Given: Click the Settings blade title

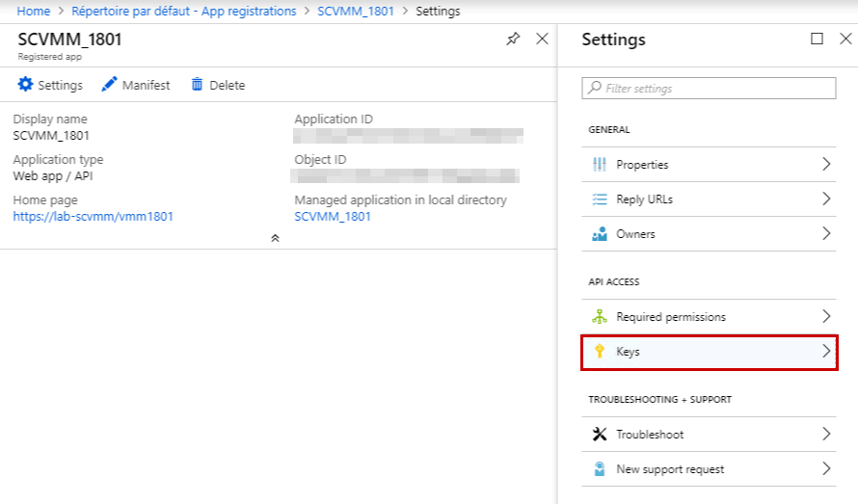Looking at the screenshot, I should (613, 40).
